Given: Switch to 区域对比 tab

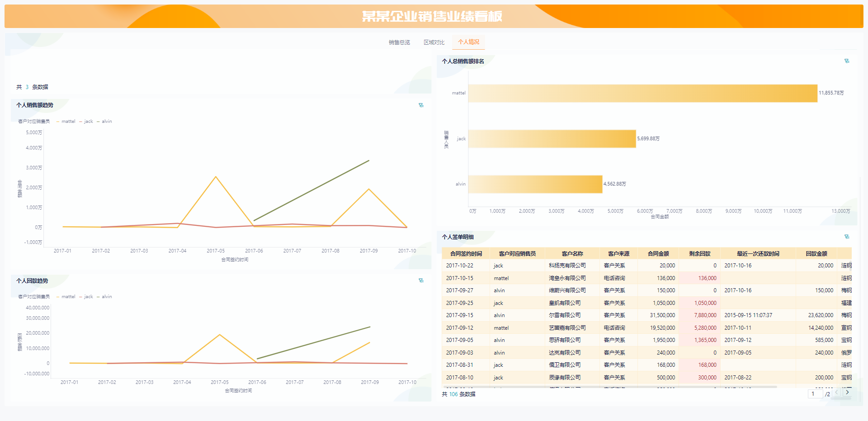Looking at the screenshot, I should (434, 42).
